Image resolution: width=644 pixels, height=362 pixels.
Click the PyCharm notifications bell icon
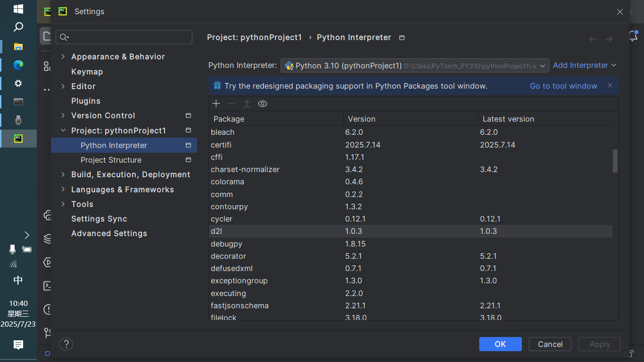(634, 36)
